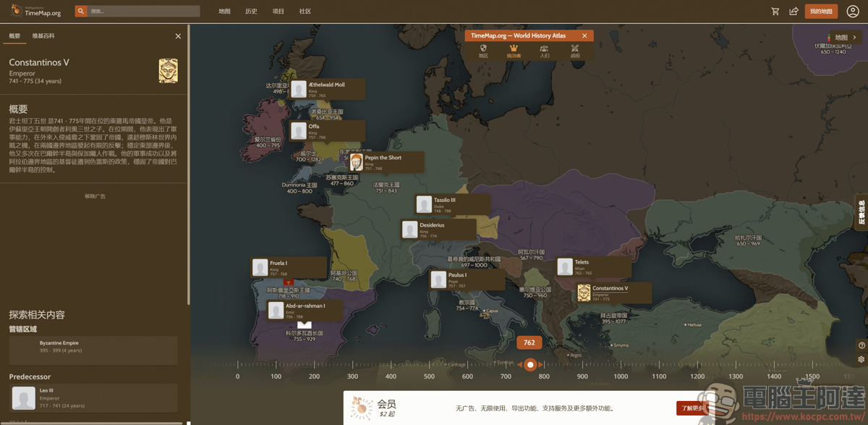The image size is (868, 425).
Task: Click the Constantinos V portrait in panel header
Action: (x=168, y=71)
